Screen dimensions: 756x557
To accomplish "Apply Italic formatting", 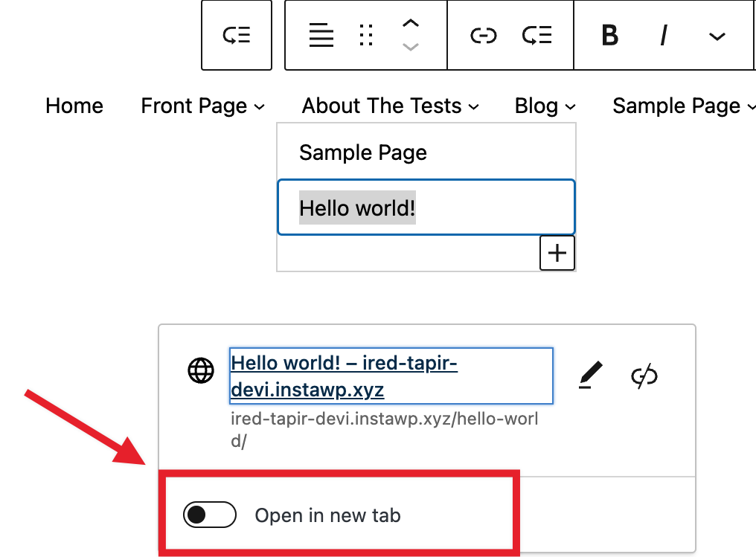I will pos(662,35).
